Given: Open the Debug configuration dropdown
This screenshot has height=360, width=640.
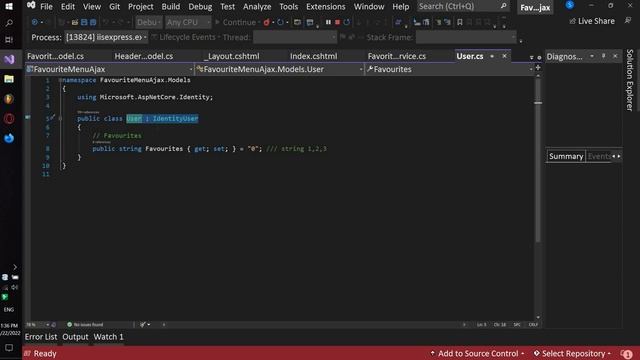Looking at the screenshot, I should click(x=149, y=22).
